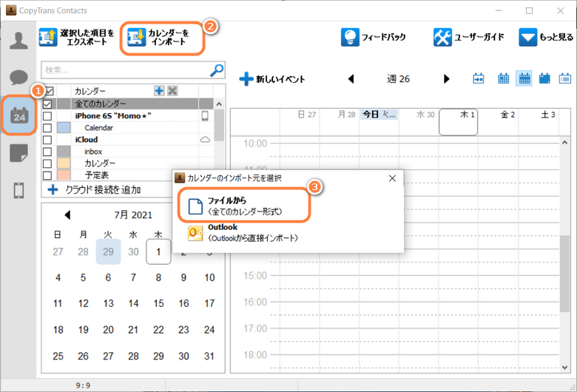Jump to today view icon

(479, 78)
